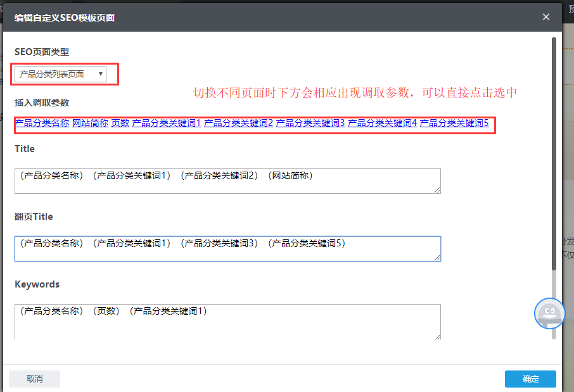This screenshot has height=392, width=574.
Task: Click the Title textarea resize handle
Action: pos(437,190)
